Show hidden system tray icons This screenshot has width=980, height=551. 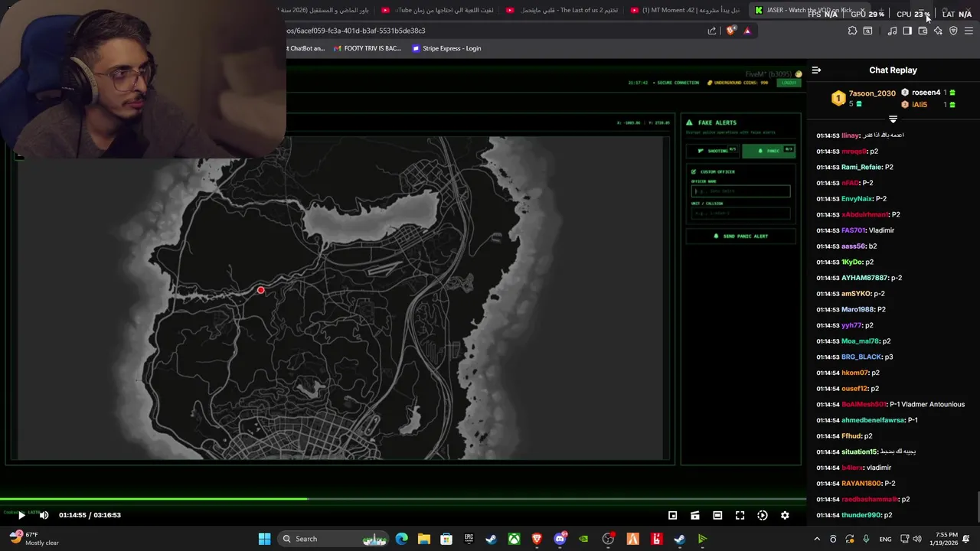[x=817, y=539]
